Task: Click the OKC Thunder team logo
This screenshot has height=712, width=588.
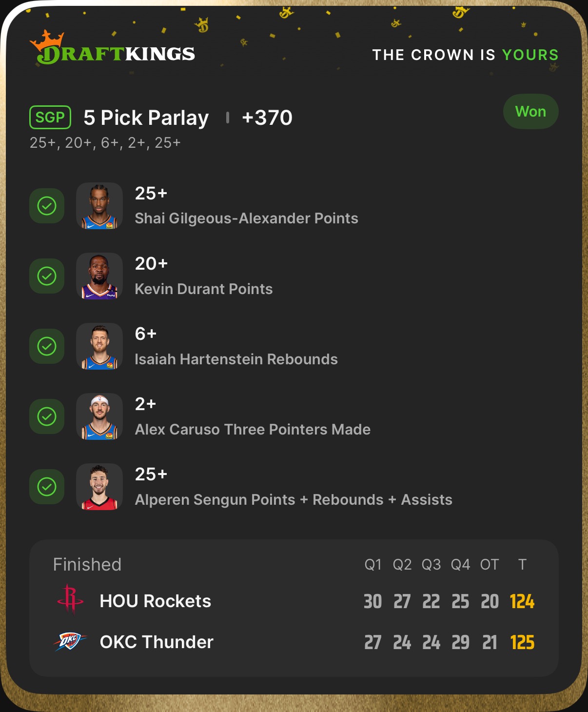Action: point(70,641)
